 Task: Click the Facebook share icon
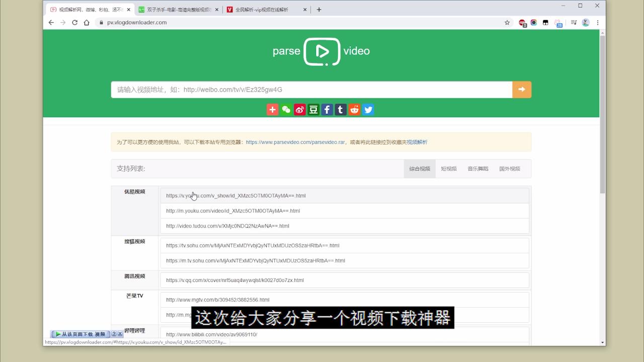327,109
